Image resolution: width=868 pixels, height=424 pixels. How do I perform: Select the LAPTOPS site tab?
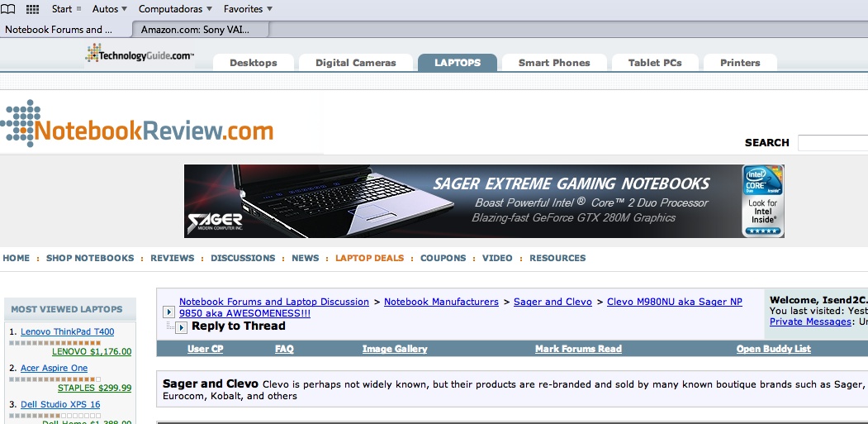click(458, 63)
